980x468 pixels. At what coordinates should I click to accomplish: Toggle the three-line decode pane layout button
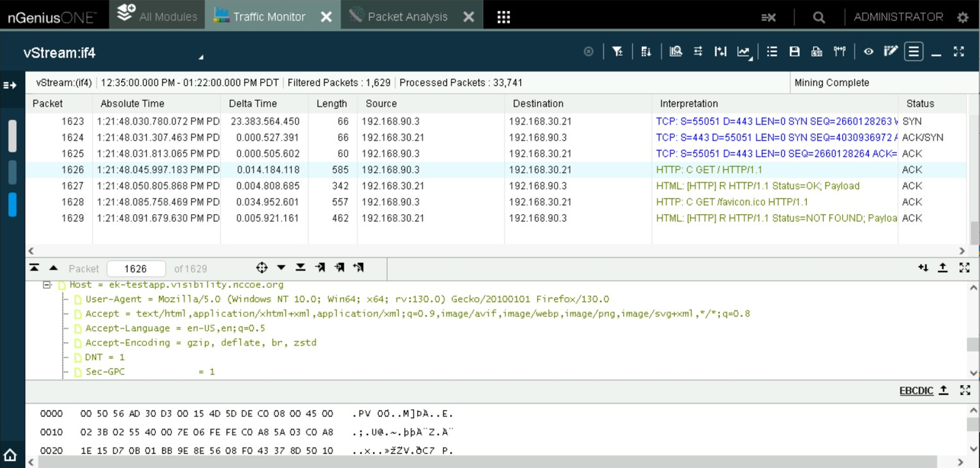click(x=913, y=52)
